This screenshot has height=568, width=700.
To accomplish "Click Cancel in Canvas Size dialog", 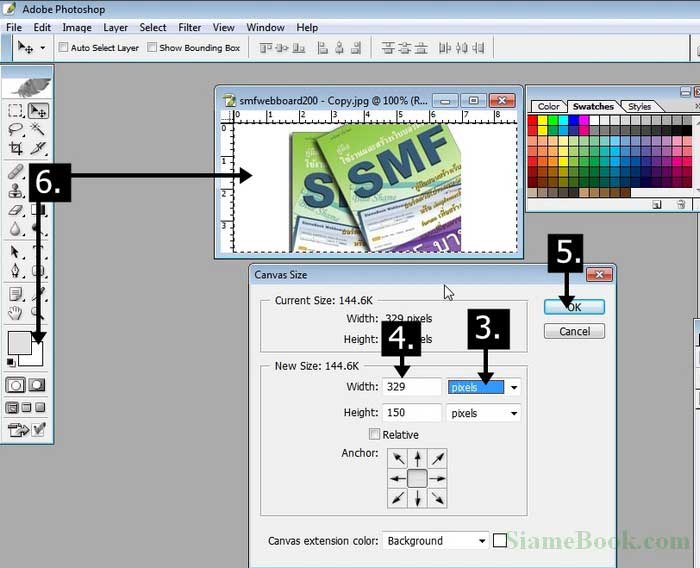I will click(x=574, y=331).
